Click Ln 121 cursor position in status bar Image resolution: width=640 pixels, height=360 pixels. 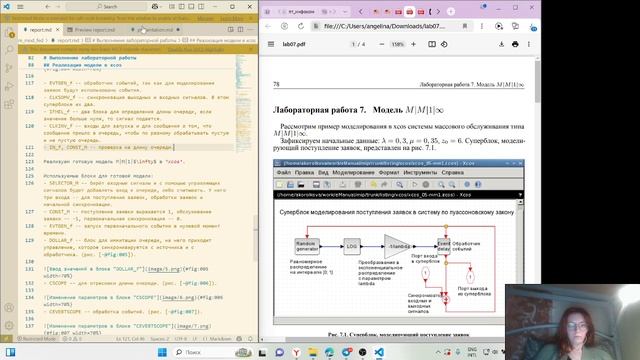131,339
